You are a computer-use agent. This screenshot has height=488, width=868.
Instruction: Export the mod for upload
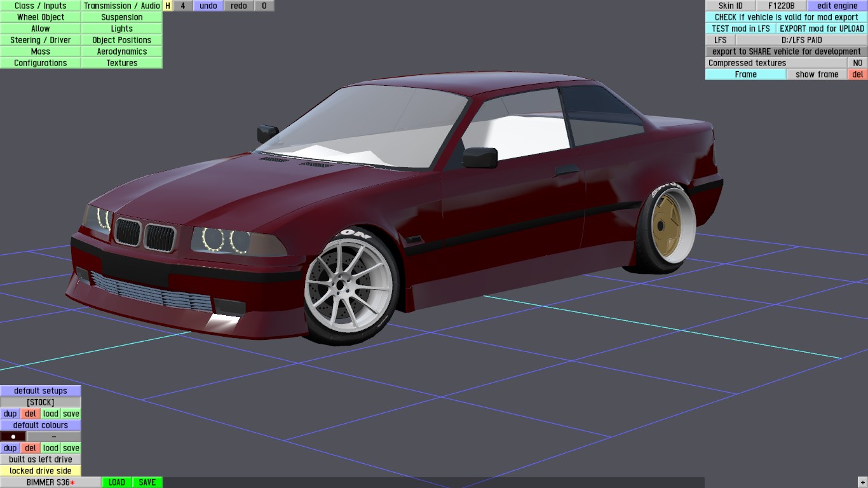(822, 29)
